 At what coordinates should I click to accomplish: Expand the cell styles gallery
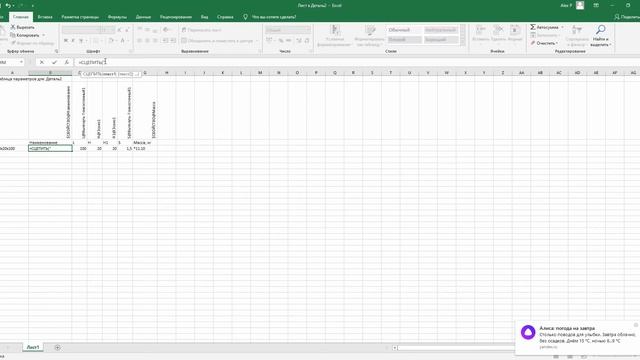pos(463,43)
